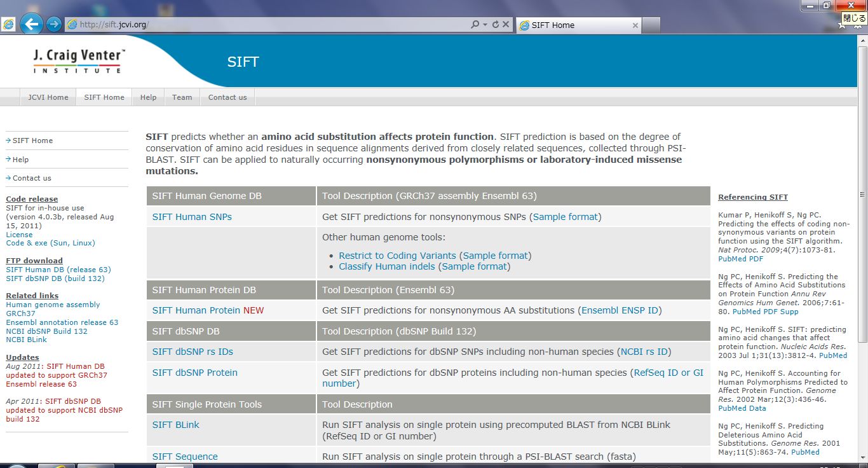868x468 pixels.
Task: Click the Internet Explorer icon beside Back button
Action: 8,25
